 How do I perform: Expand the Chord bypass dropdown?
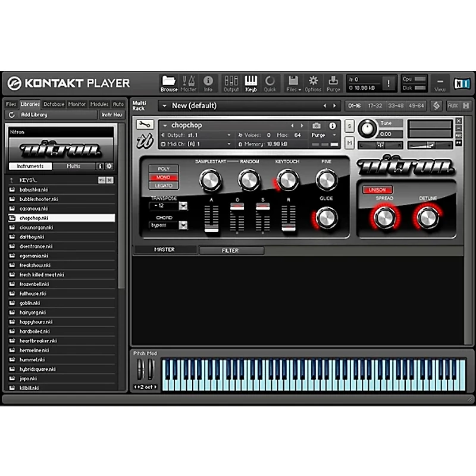(x=183, y=225)
